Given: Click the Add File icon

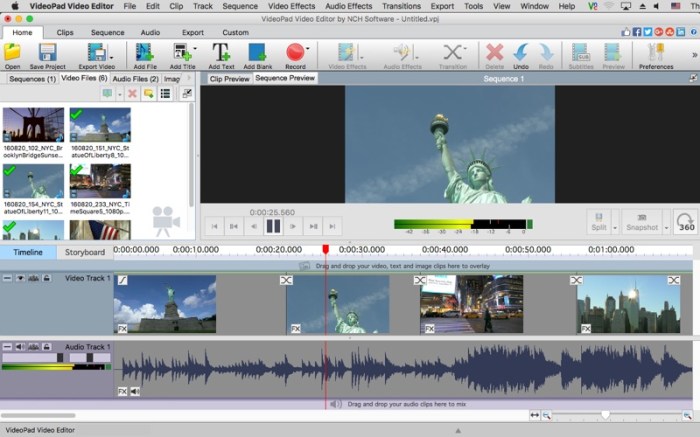Looking at the screenshot, I should 145,52.
